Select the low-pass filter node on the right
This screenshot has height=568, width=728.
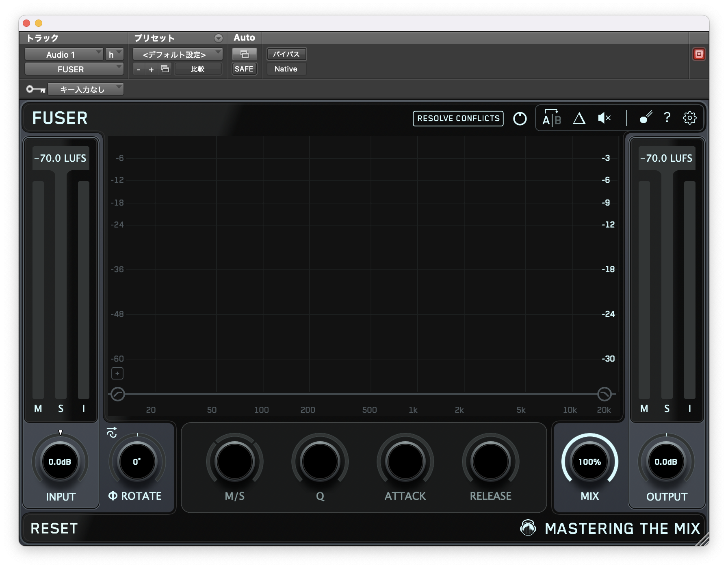click(604, 394)
